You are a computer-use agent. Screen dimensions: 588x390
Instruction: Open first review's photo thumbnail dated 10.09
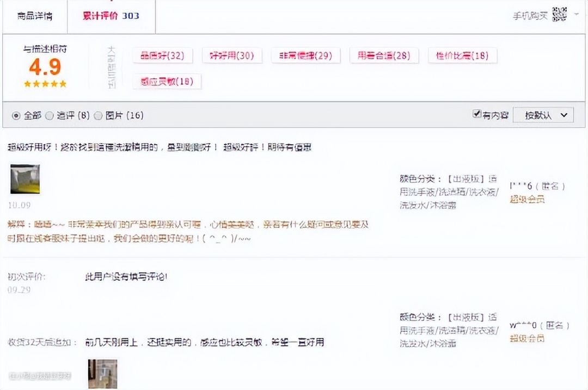25,179
